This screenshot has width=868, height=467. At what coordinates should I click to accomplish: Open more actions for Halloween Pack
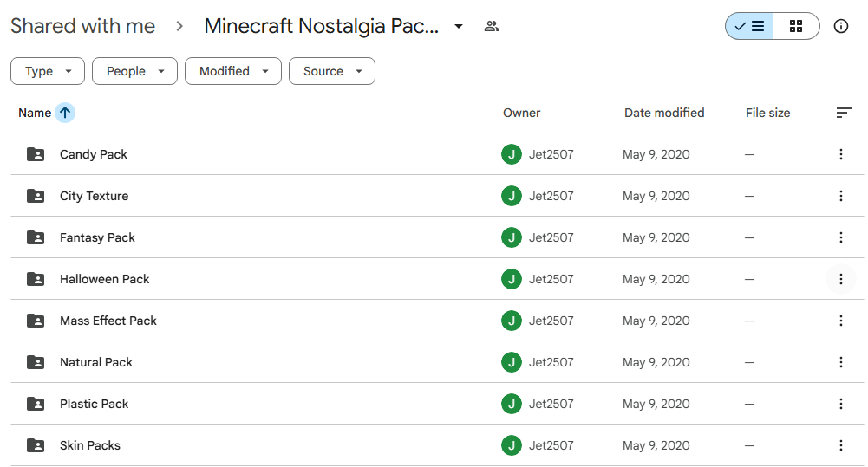click(x=840, y=279)
